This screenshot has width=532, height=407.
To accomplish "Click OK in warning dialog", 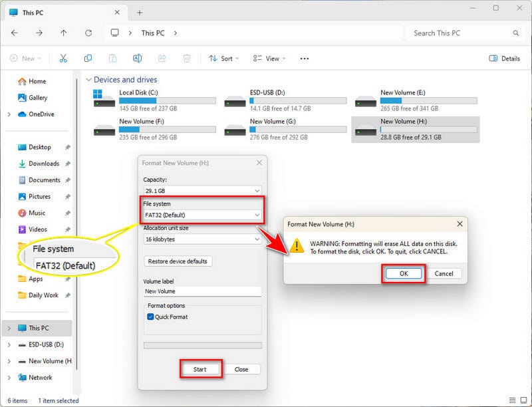I will (x=404, y=273).
